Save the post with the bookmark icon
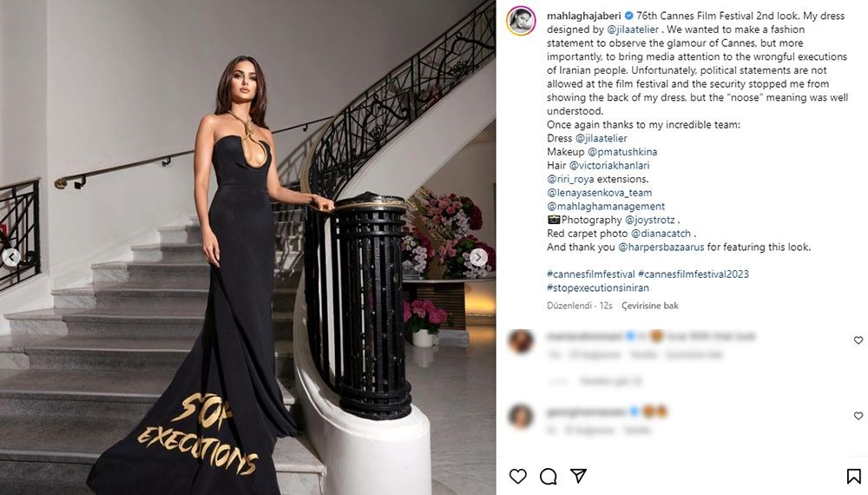The image size is (868, 495). 853,476
